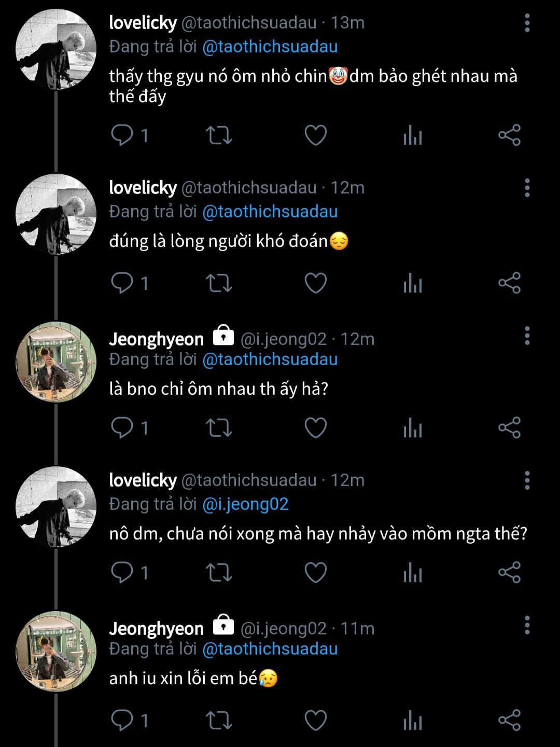Share the first tweet about gyu

pyautogui.click(x=509, y=135)
